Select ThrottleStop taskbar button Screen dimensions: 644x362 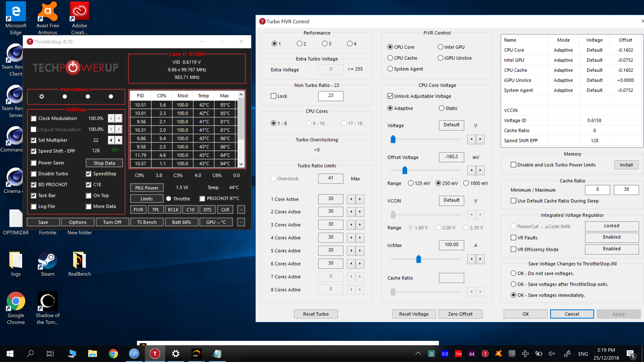pos(155,353)
